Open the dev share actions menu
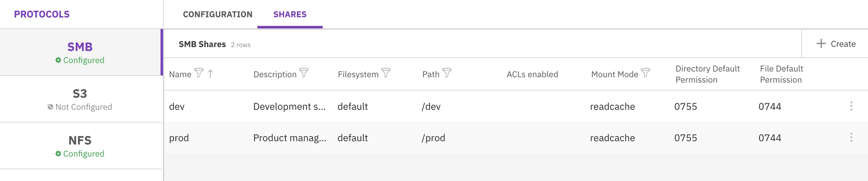The height and width of the screenshot is (181, 868). (x=851, y=106)
